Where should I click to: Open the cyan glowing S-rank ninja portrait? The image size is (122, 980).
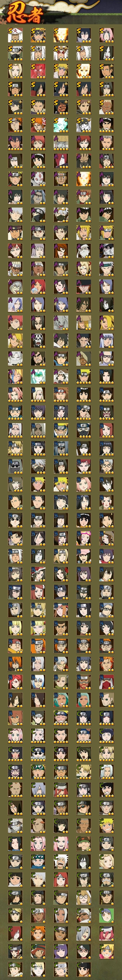(x=61, y=125)
